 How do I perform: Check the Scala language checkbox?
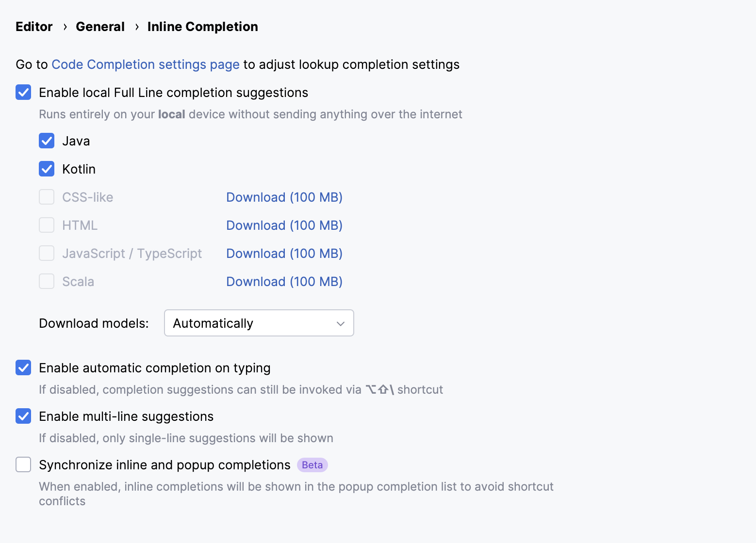click(x=46, y=281)
